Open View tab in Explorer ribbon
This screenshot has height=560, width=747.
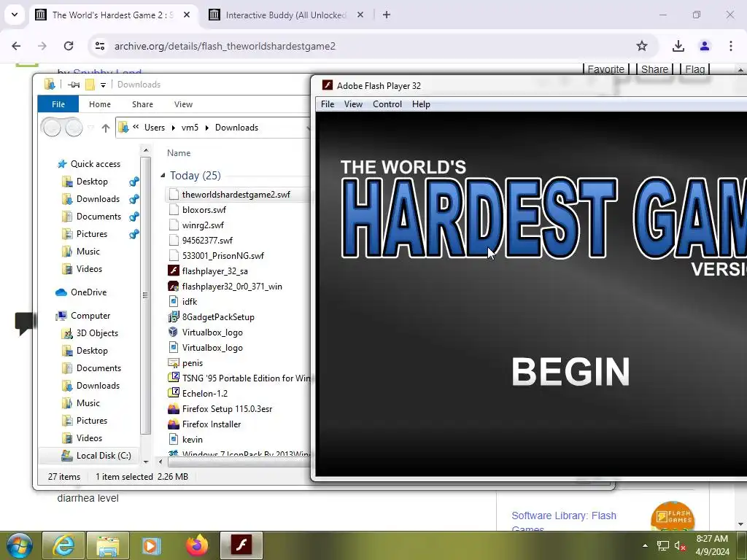183,104
